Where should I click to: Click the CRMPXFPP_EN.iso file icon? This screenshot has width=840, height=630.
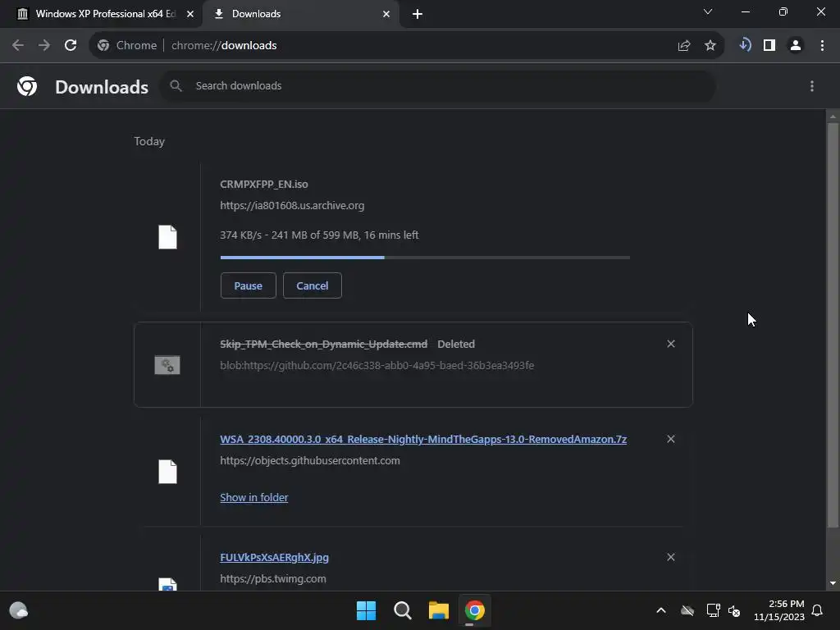[167, 237]
